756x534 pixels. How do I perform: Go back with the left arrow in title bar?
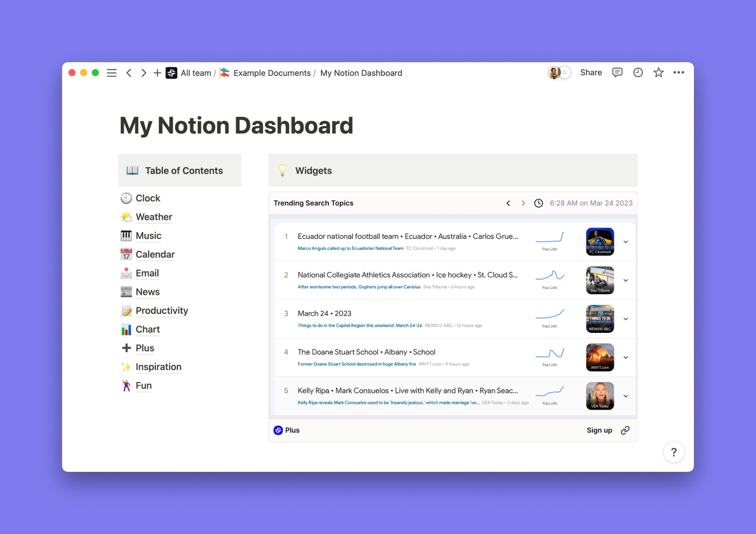click(x=129, y=73)
